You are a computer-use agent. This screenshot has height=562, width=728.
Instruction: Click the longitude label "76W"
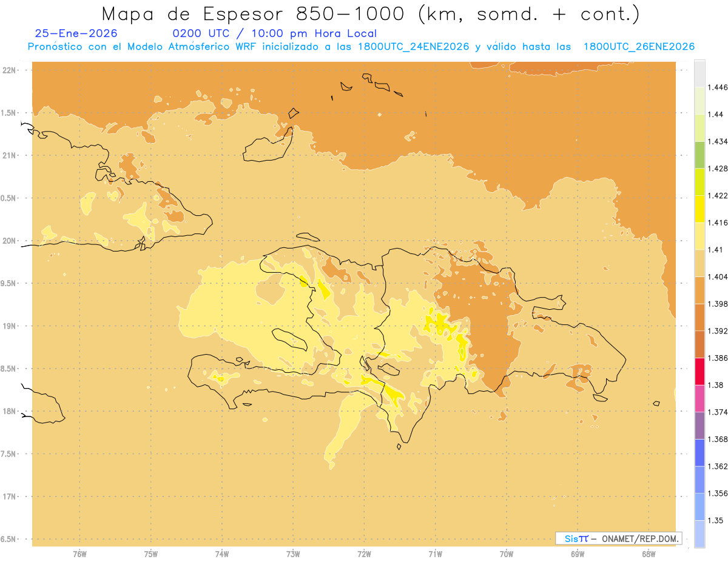[79, 554]
